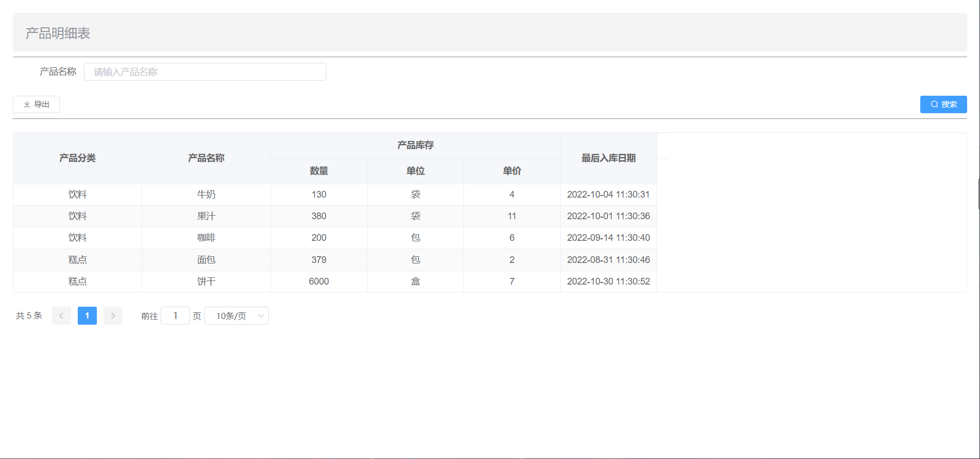Select the 面包 product name cell

point(206,260)
